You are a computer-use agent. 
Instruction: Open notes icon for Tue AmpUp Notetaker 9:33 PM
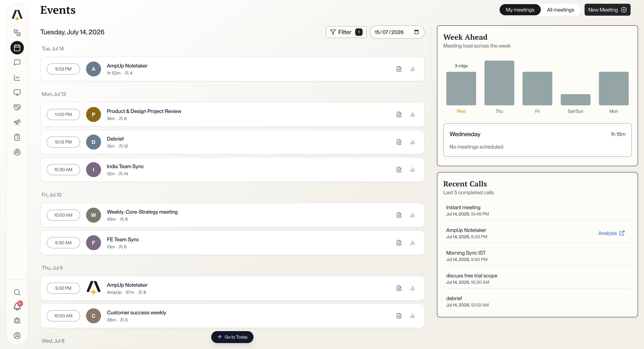click(399, 69)
